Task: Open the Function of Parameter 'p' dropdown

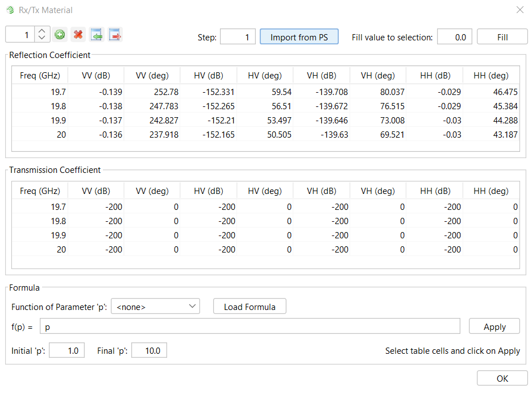Action: pyautogui.click(x=155, y=307)
